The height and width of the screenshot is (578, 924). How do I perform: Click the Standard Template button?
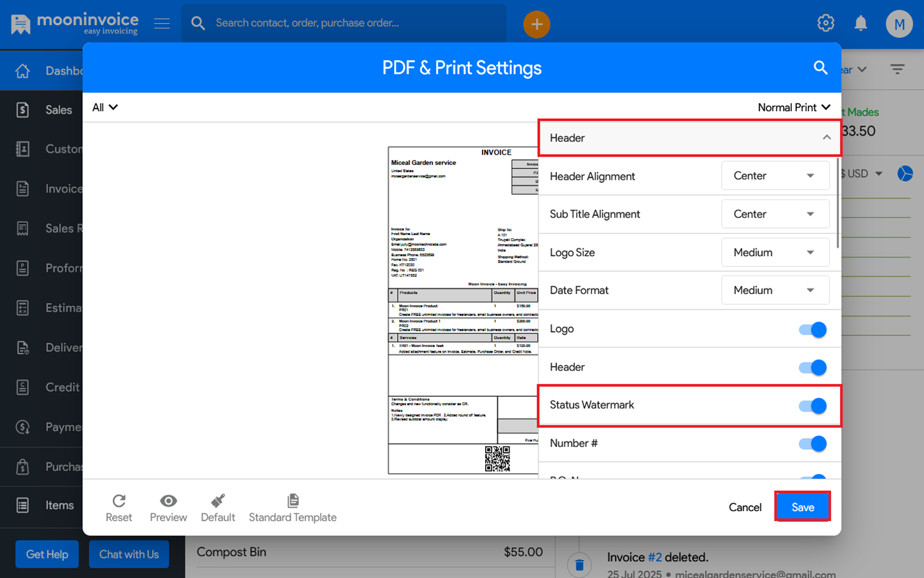coord(293,508)
